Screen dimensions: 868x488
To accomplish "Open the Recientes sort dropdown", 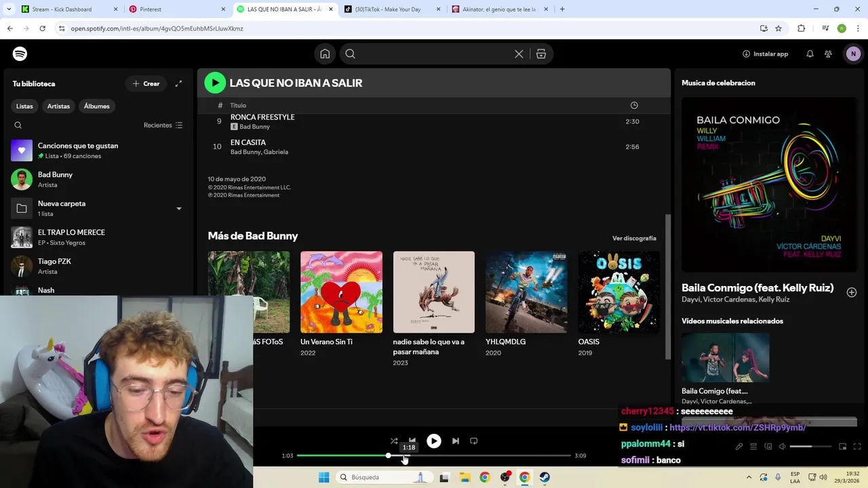I will [163, 125].
